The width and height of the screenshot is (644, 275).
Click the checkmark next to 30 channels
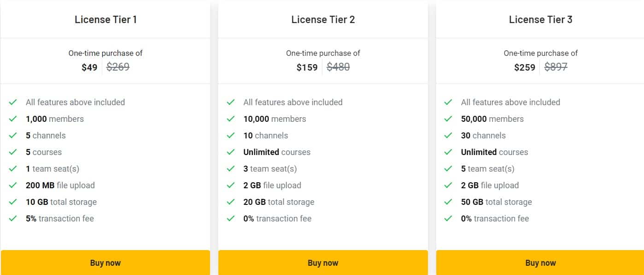[x=448, y=135]
